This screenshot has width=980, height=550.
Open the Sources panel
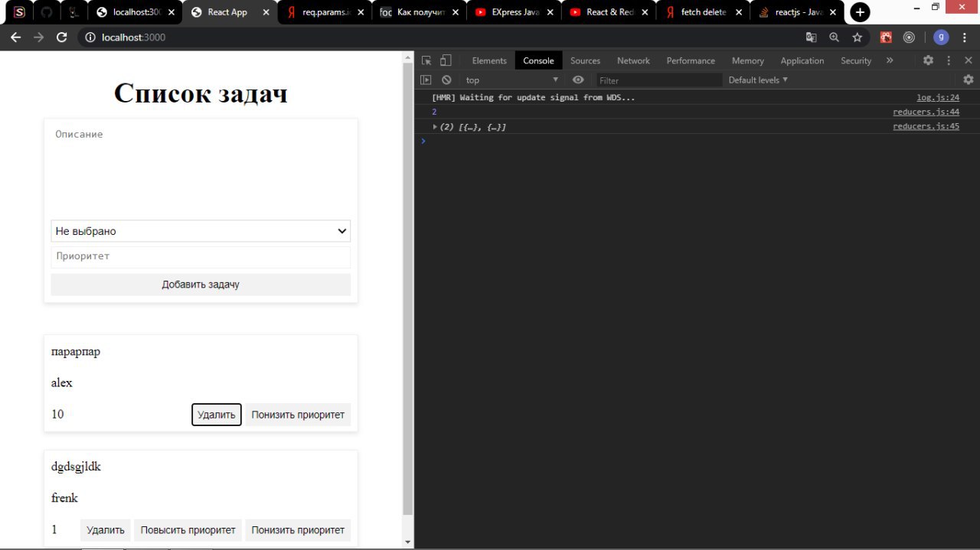(585, 60)
